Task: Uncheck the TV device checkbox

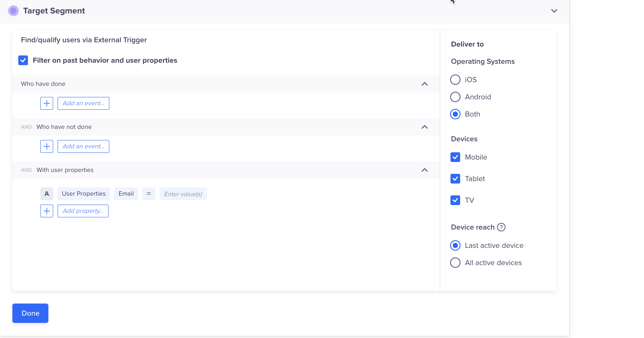Action: point(455,200)
